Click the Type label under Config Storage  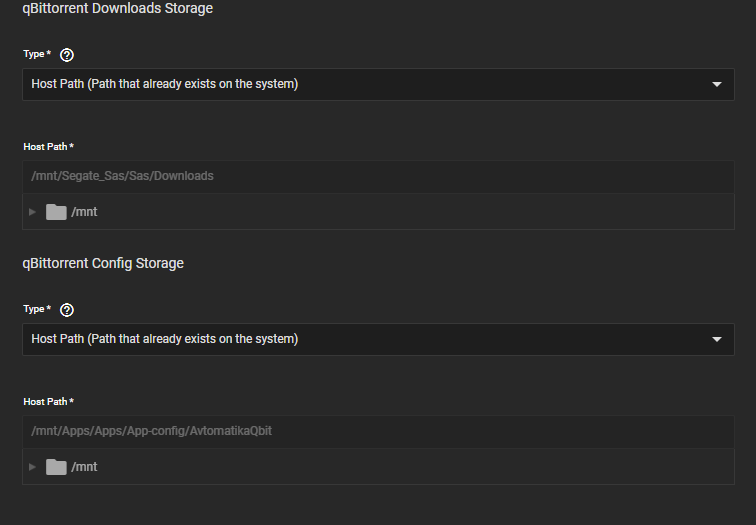(x=36, y=309)
